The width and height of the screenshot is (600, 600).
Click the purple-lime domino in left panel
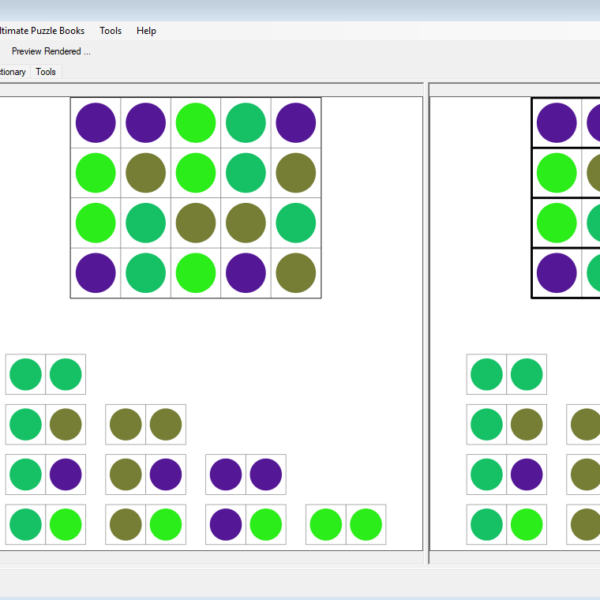coord(245,524)
